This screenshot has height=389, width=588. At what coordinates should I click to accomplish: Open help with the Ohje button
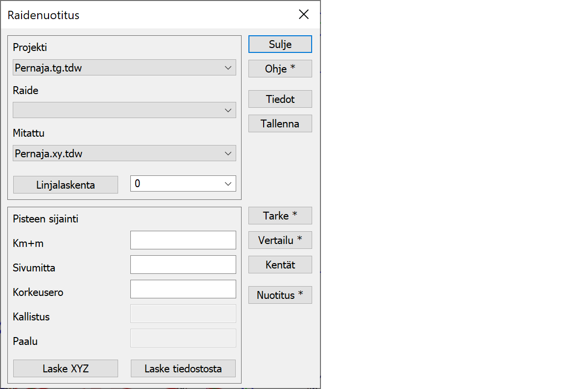click(280, 69)
